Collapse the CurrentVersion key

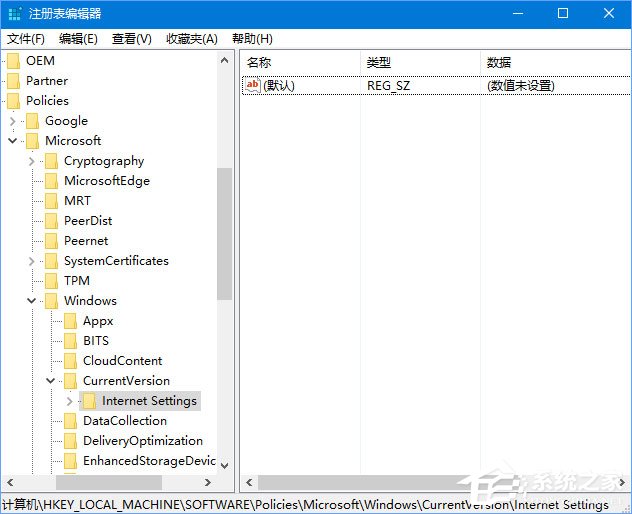click(50, 381)
